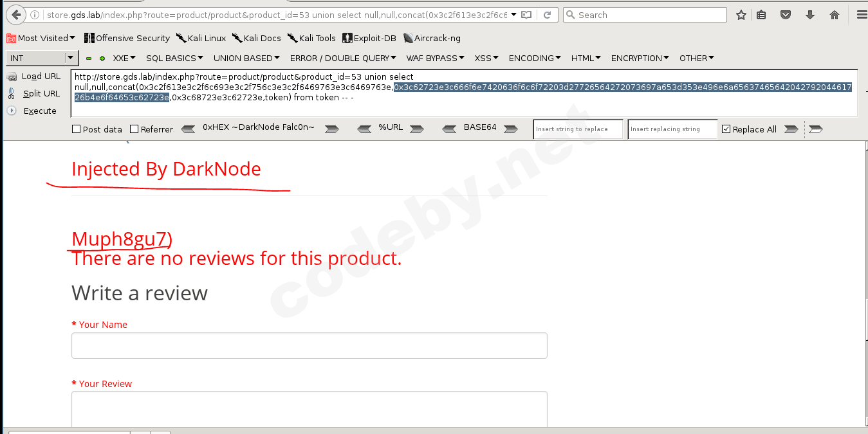
Task: Click the 'Write a review' heading
Action: click(140, 293)
